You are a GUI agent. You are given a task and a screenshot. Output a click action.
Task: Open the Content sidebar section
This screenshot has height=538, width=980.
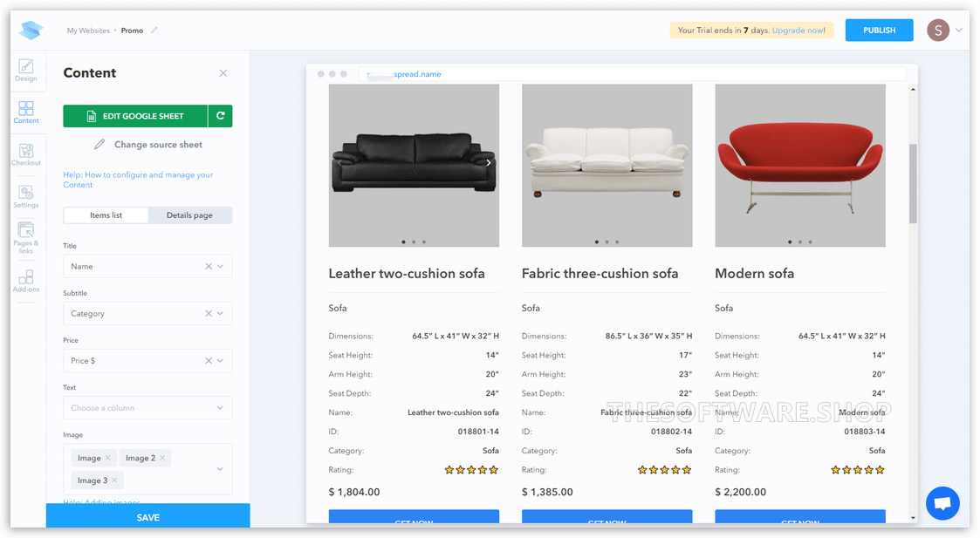point(26,112)
